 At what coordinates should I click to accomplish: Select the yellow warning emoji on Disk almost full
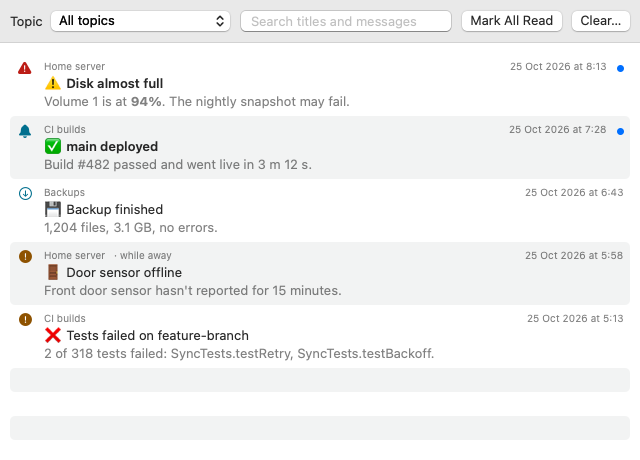[x=53, y=84]
